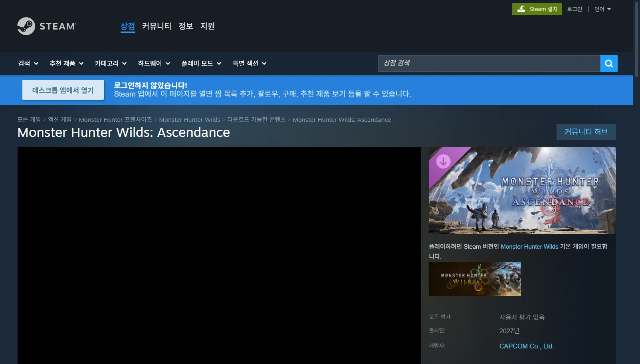The height and width of the screenshot is (364, 640).
Task: Click the black video player area
Action: click(219, 255)
